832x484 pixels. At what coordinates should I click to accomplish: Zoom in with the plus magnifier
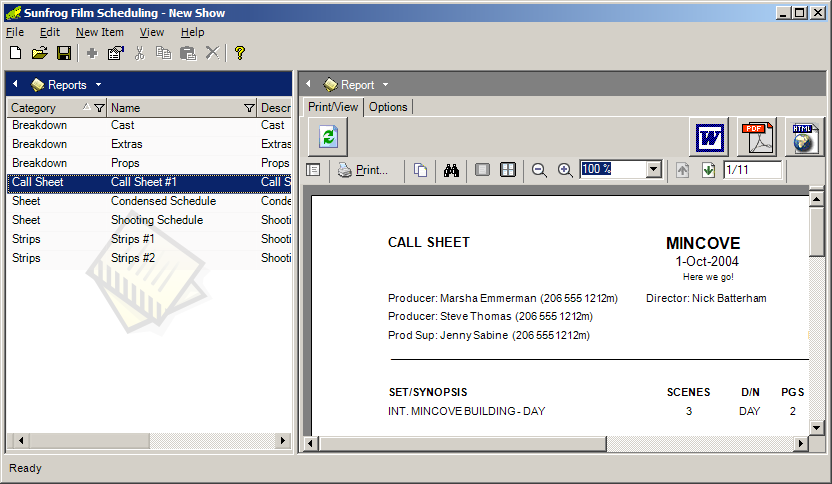point(565,170)
